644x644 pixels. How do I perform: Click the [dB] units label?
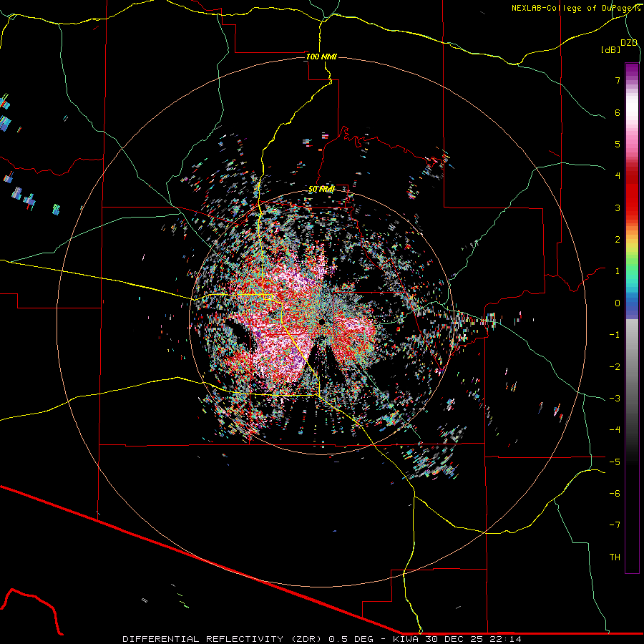point(611,49)
